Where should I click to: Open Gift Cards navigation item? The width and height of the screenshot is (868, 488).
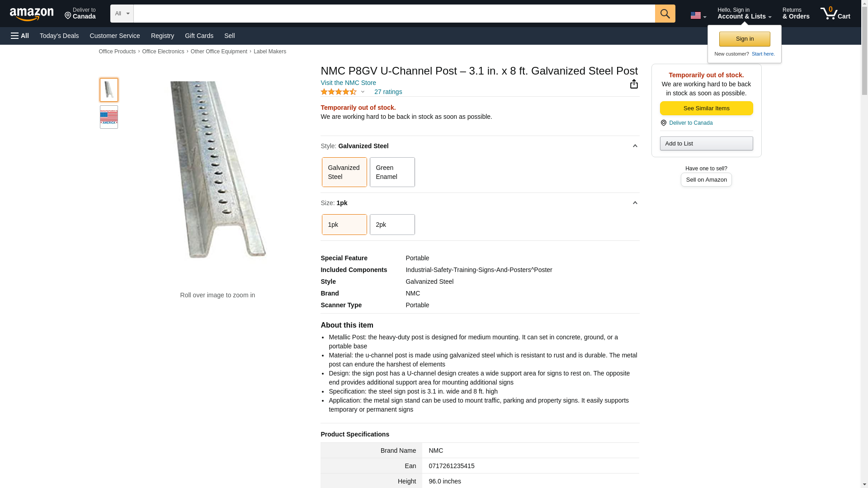tap(199, 36)
